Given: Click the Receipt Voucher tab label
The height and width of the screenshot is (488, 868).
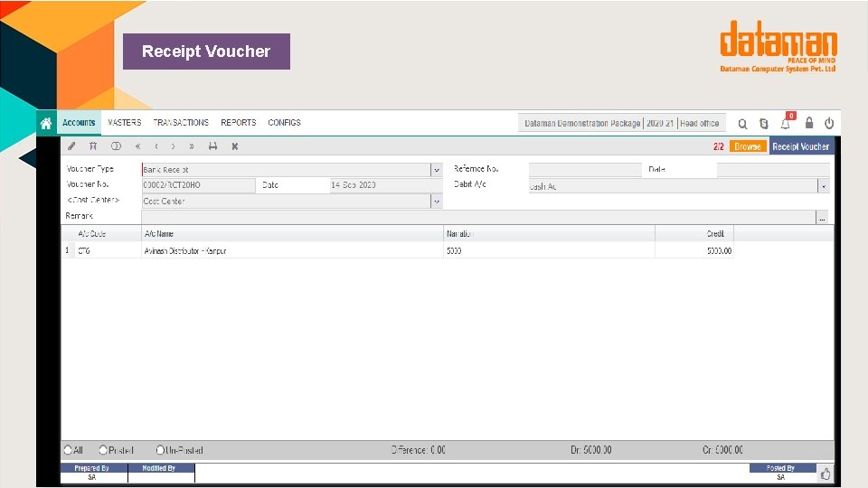Looking at the screenshot, I should tap(800, 146).
